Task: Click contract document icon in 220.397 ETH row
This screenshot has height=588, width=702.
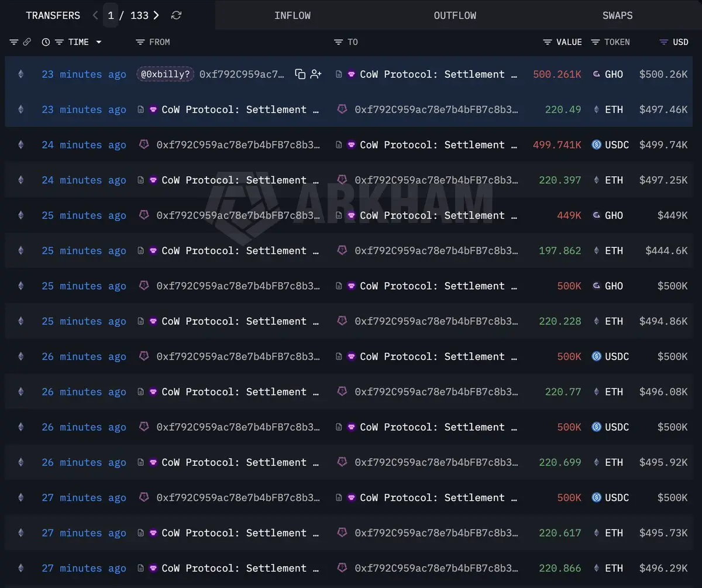Action: [140, 180]
